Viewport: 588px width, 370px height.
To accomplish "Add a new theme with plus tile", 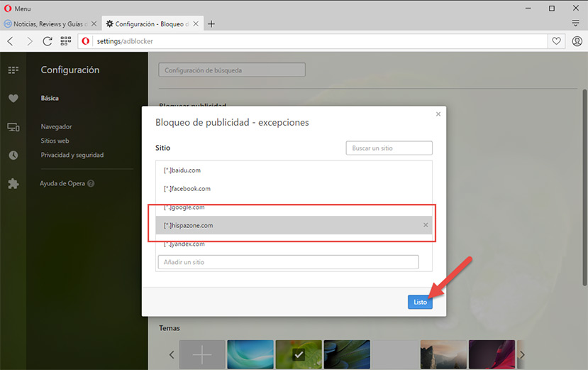I will pyautogui.click(x=201, y=354).
